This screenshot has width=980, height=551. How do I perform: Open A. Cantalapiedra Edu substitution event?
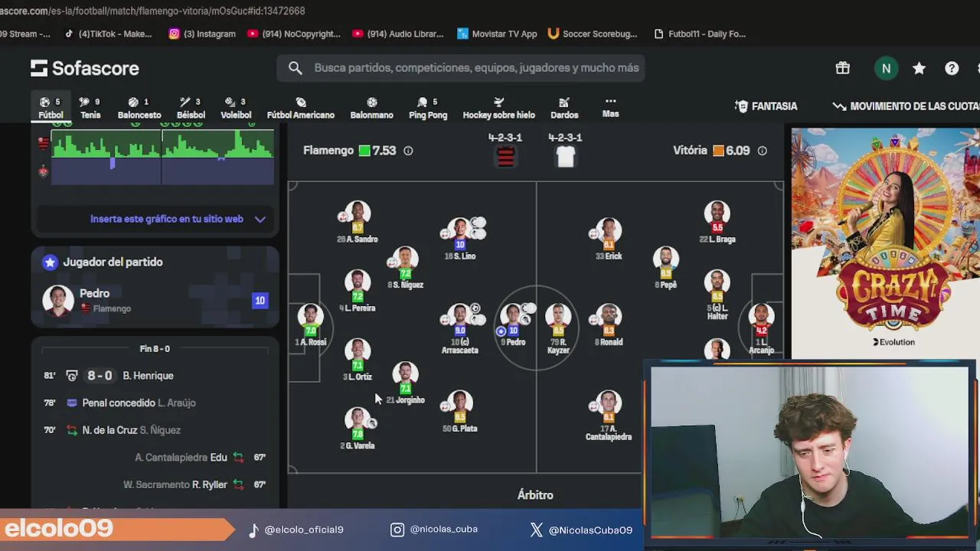[x=155, y=458]
